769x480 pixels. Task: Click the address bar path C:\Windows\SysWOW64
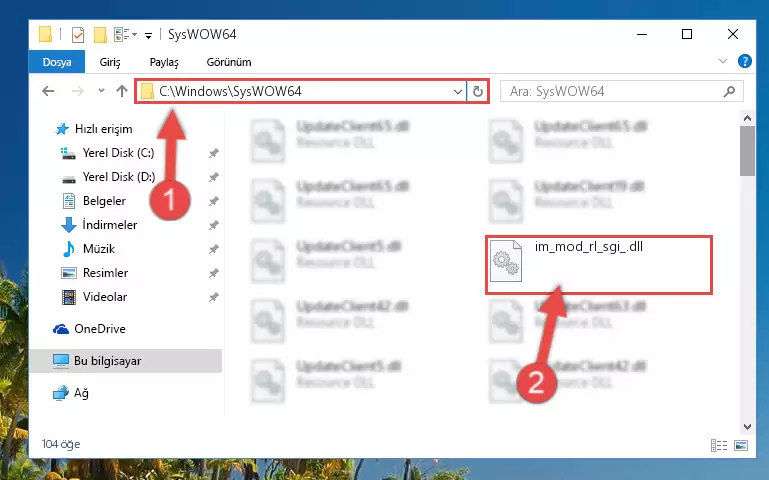(x=230, y=92)
